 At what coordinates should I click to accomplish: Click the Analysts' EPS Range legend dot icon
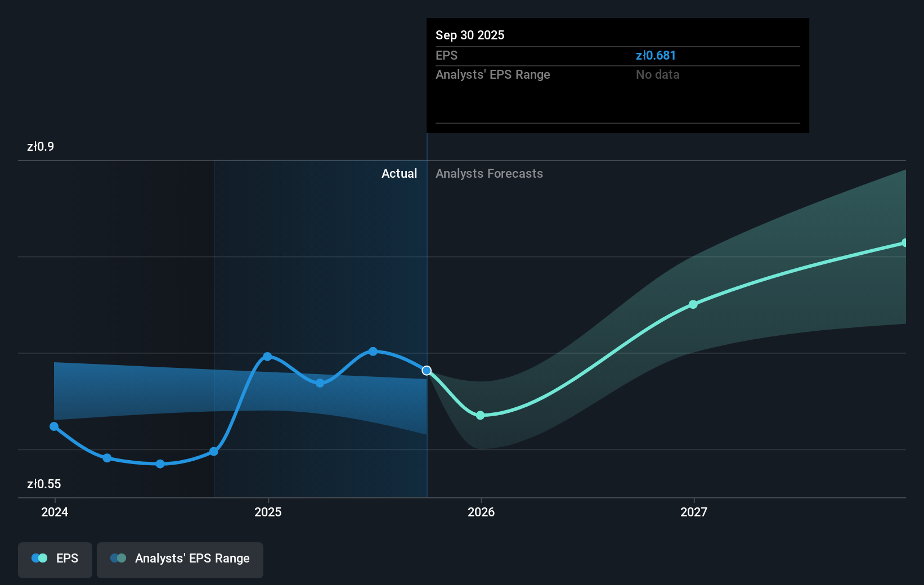pos(117,558)
